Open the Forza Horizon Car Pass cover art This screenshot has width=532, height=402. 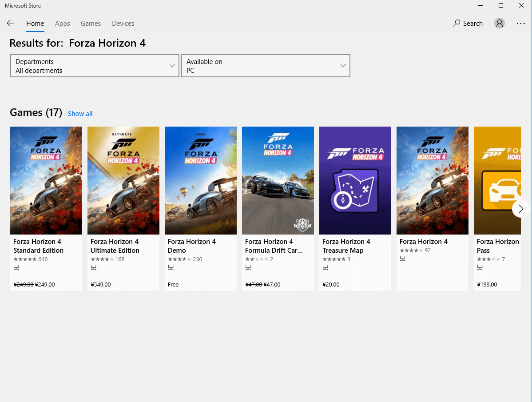[x=497, y=180]
